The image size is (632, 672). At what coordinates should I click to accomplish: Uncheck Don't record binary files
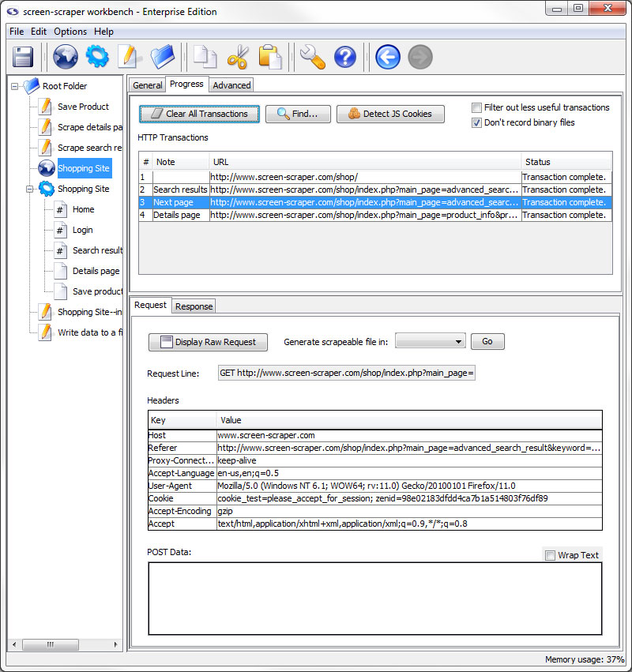pyautogui.click(x=476, y=123)
